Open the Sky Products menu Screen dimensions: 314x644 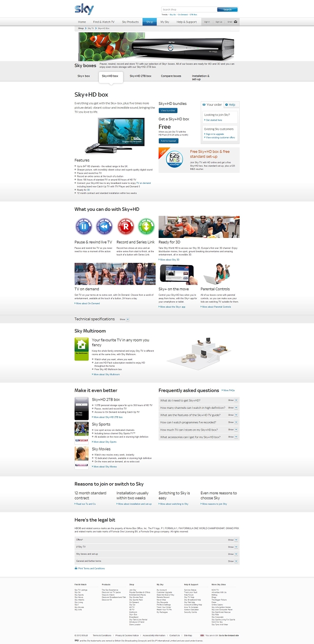[130, 22]
